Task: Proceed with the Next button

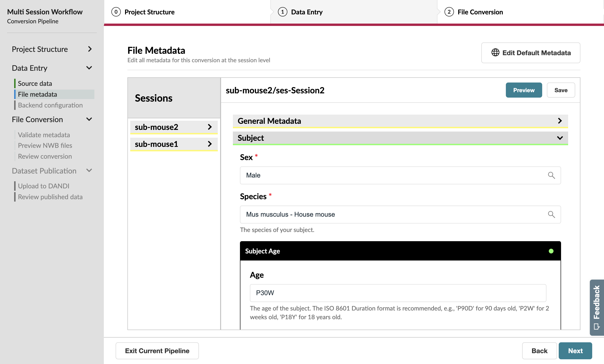Action: pyautogui.click(x=575, y=351)
